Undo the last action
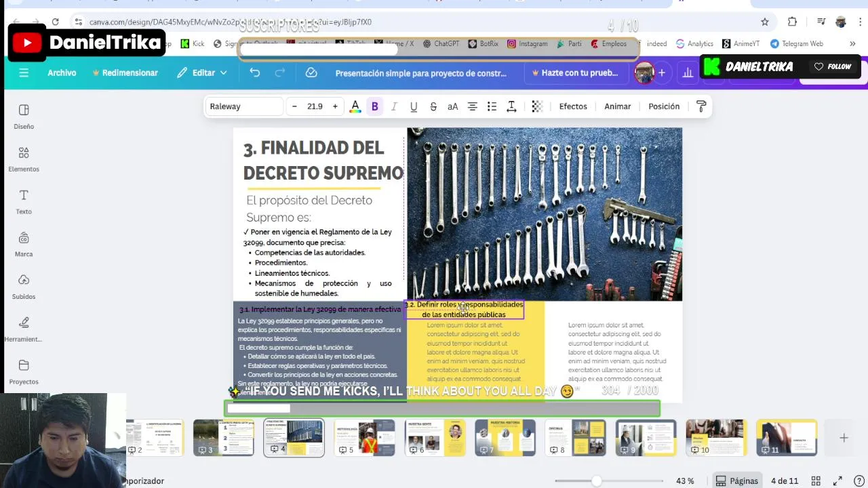 pyautogui.click(x=254, y=73)
